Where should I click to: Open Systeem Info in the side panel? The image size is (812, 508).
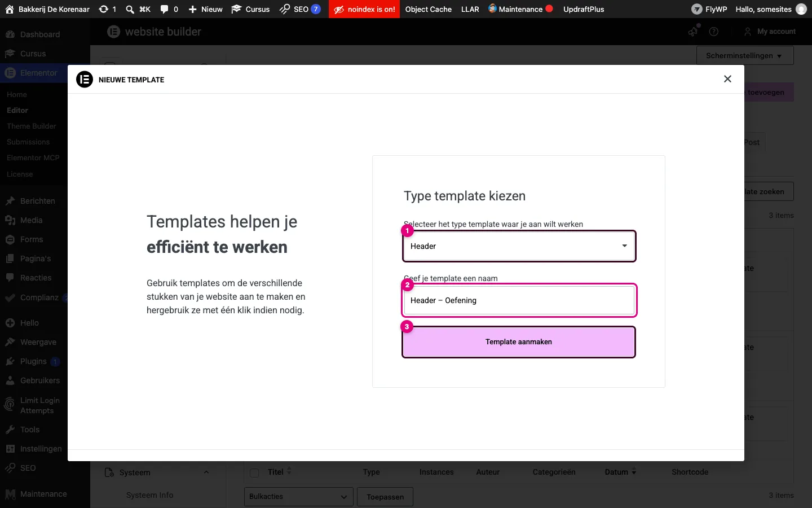coord(149,495)
